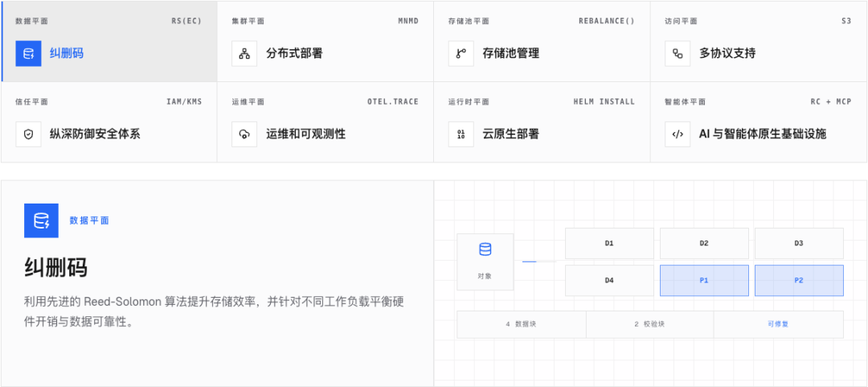
Task: Click the D1 data block
Action: click(609, 244)
